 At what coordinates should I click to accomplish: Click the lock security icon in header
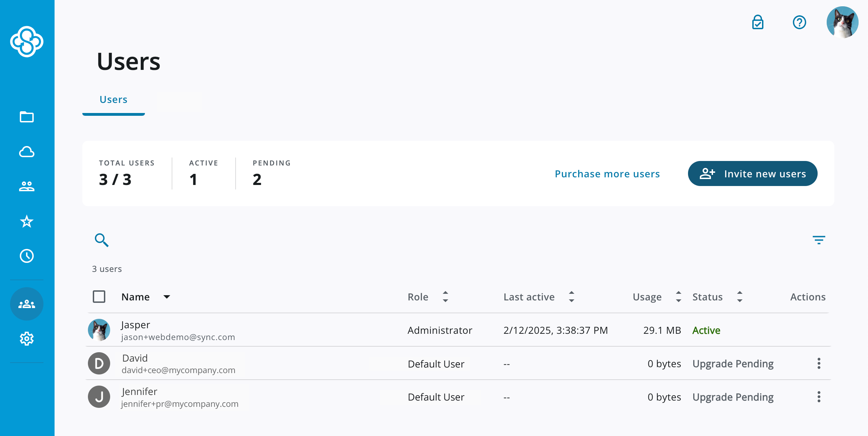[x=758, y=23]
